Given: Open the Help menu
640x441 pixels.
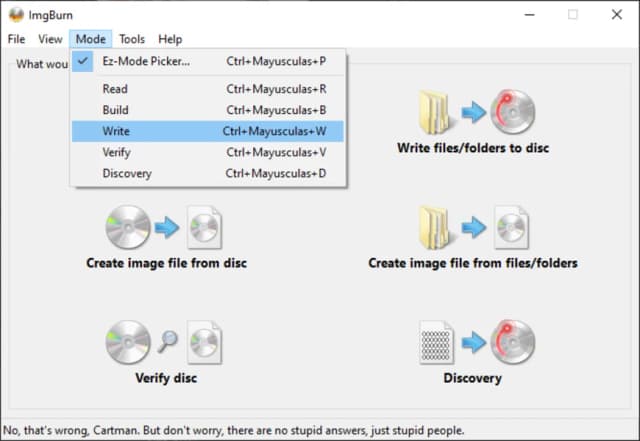Looking at the screenshot, I should [170, 39].
